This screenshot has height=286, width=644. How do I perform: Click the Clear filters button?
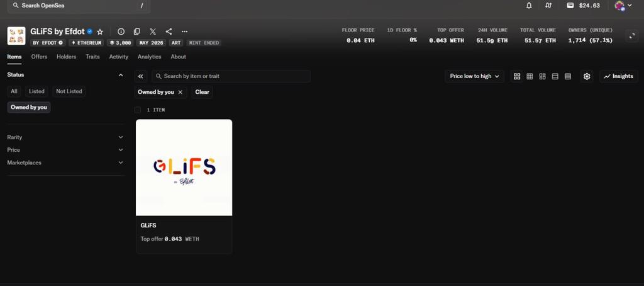(x=202, y=92)
